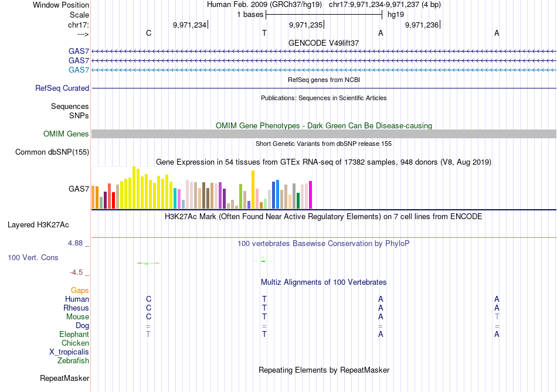Open the GTEx Gene Expression track title

[x=324, y=162]
